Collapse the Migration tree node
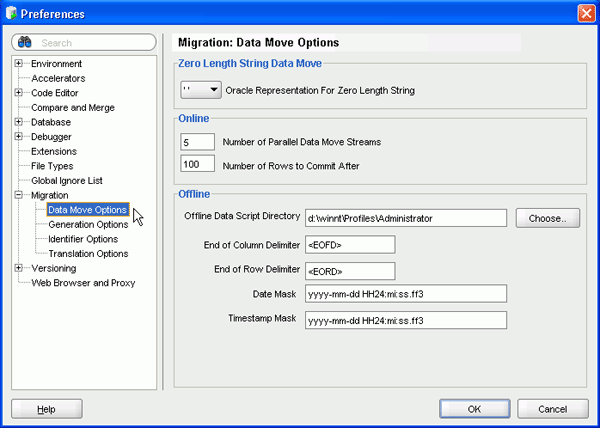The image size is (600, 428). (19, 195)
